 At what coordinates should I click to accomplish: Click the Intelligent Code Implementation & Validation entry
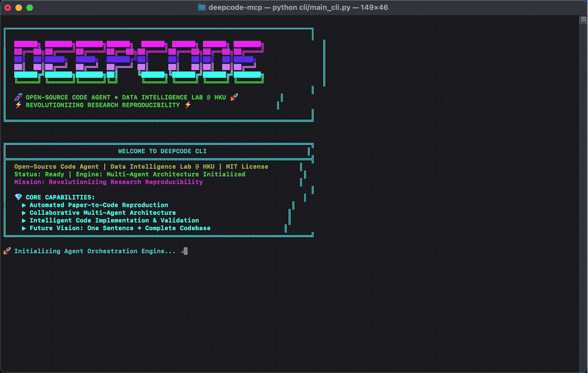click(x=115, y=220)
